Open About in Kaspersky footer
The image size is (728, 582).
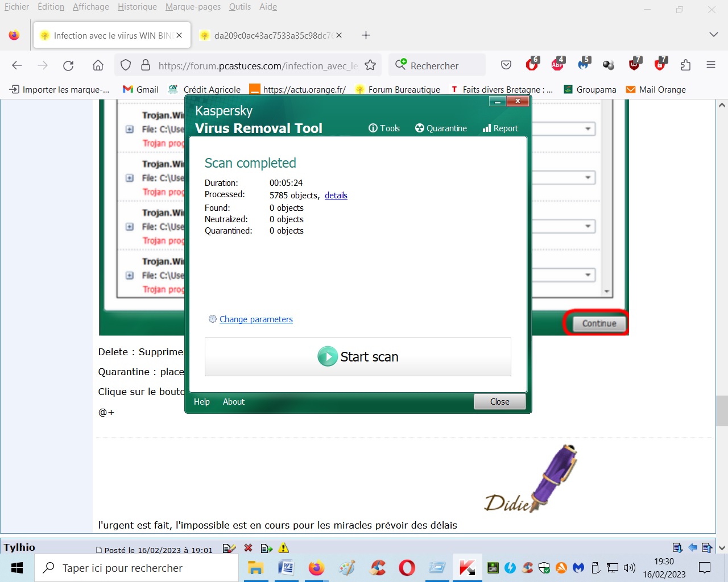(x=234, y=402)
